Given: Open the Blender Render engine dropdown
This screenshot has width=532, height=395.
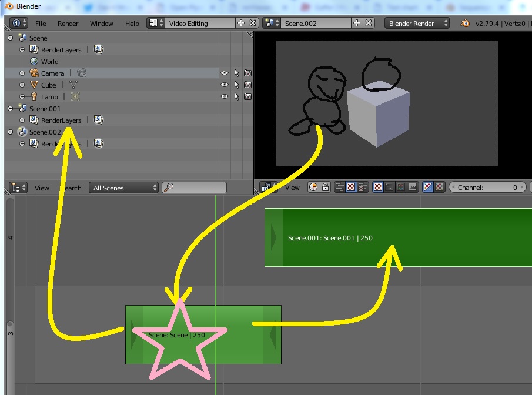Looking at the screenshot, I should click(x=417, y=23).
